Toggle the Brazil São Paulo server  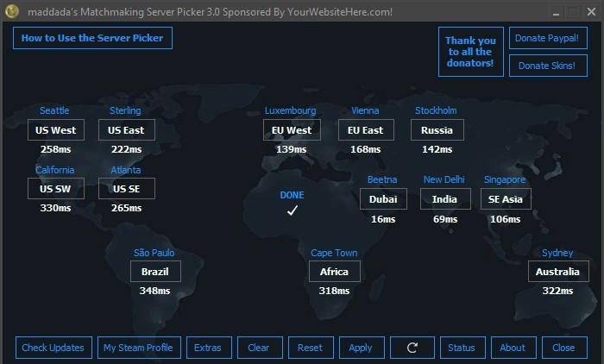155,272
